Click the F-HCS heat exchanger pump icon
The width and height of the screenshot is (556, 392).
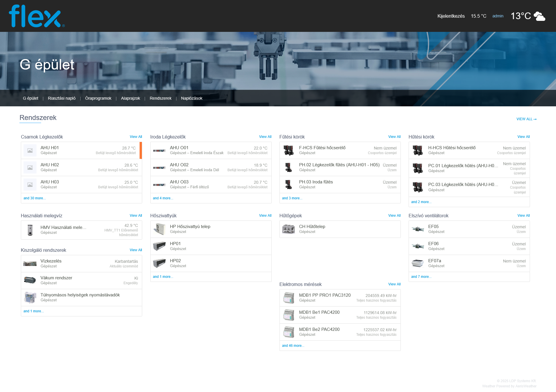288,150
